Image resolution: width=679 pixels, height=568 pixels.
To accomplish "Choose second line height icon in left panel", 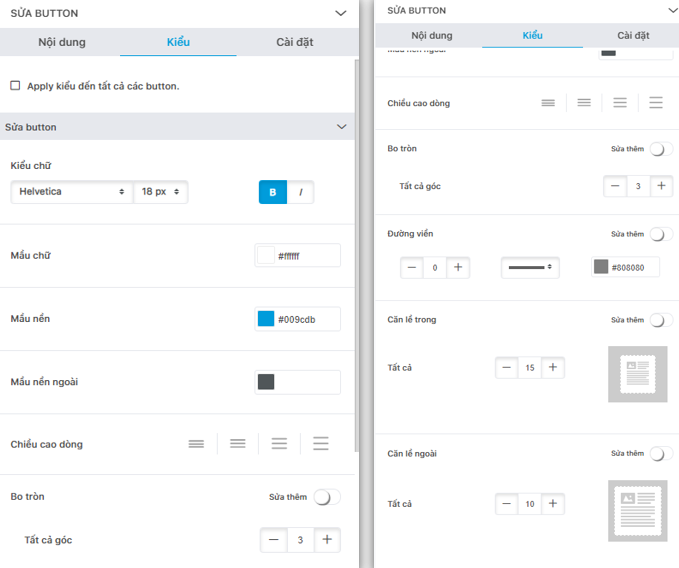I will 238,444.
